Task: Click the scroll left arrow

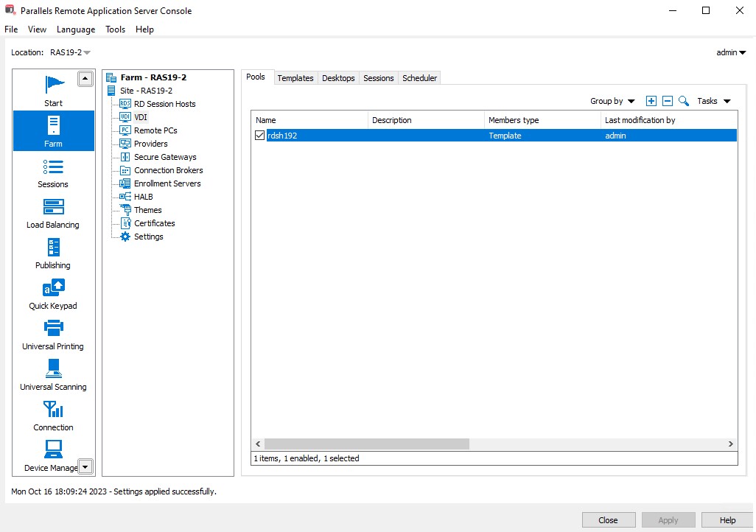Action: [258, 444]
